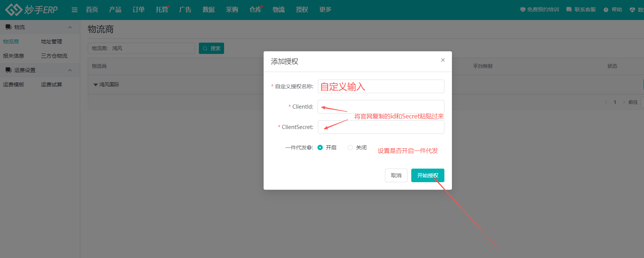Click 联系客服 link
644x258 pixels.
point(585,10)
